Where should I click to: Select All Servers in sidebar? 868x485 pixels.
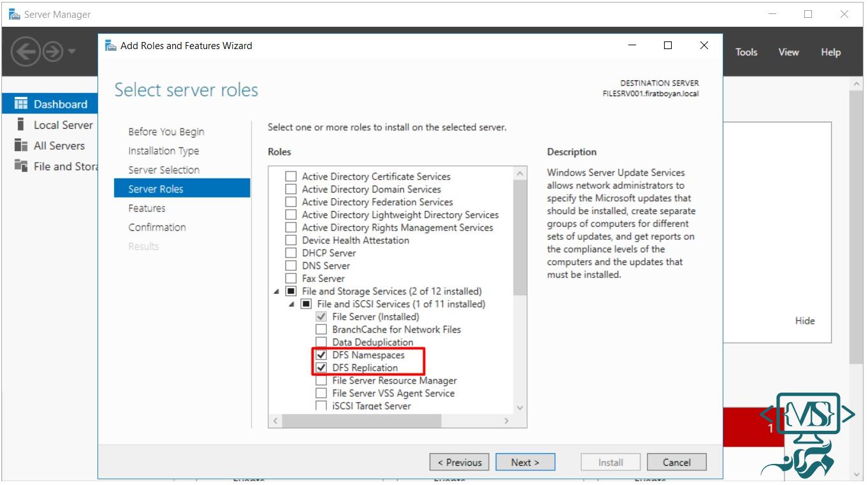point(59,145)
